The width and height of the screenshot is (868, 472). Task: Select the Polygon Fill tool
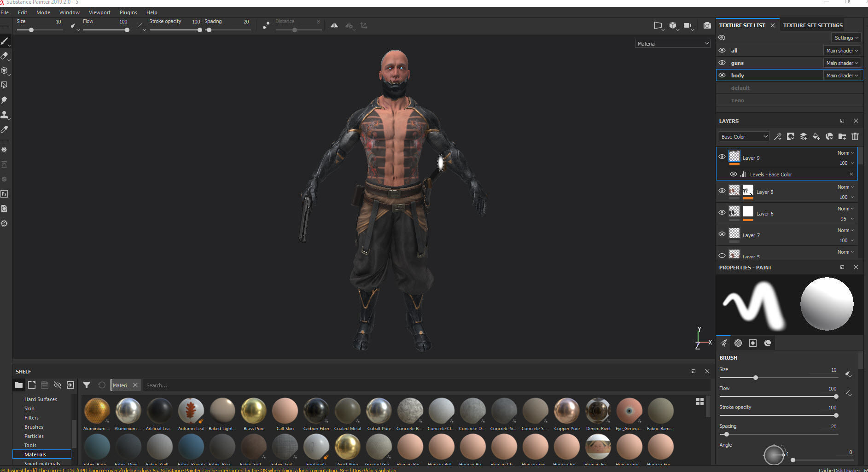(x=5, y=85)
